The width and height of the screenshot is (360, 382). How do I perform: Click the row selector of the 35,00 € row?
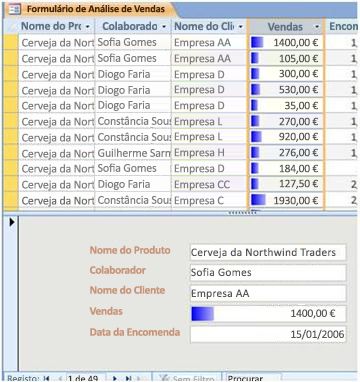pyautogui.click(x=11, y=106)
